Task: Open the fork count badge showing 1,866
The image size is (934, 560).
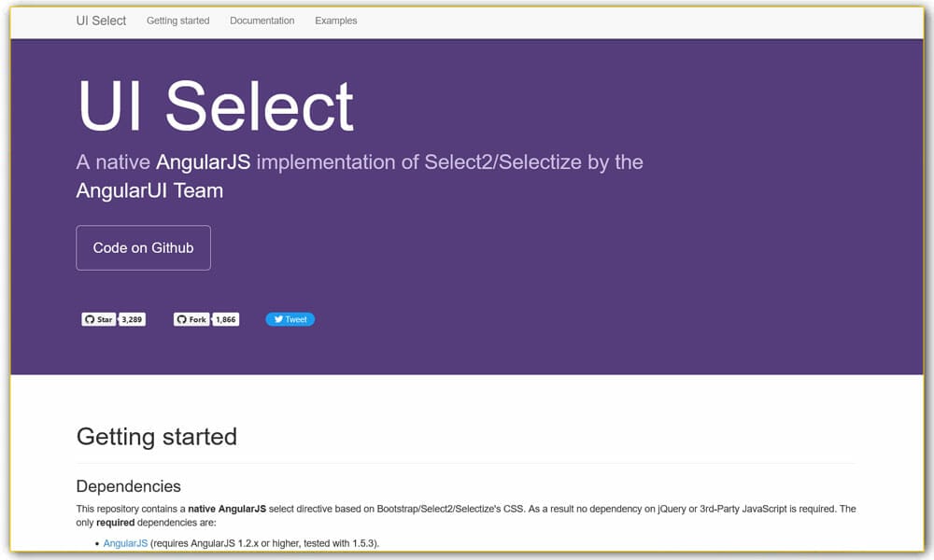Action: (x=224, y=318)
